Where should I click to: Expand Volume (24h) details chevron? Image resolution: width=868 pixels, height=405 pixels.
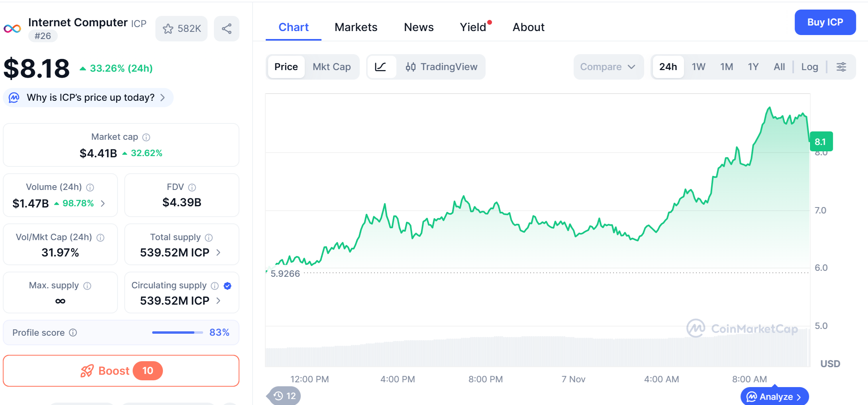coord(103,203)
